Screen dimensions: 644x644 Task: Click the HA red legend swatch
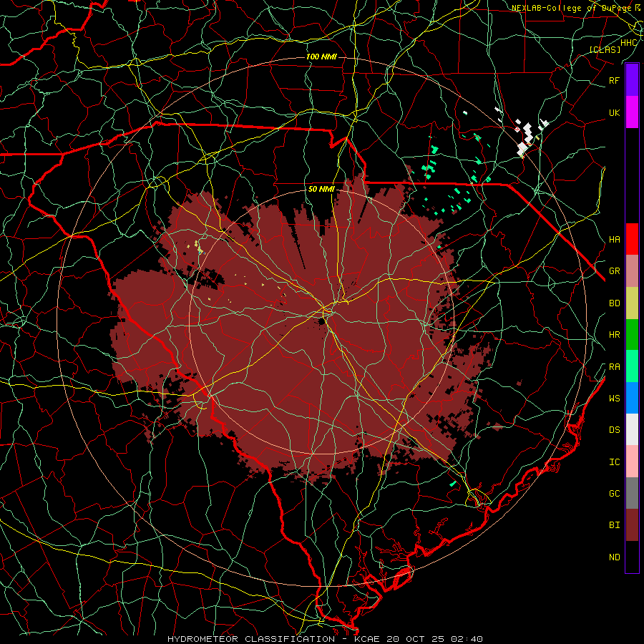click(632, 239)
